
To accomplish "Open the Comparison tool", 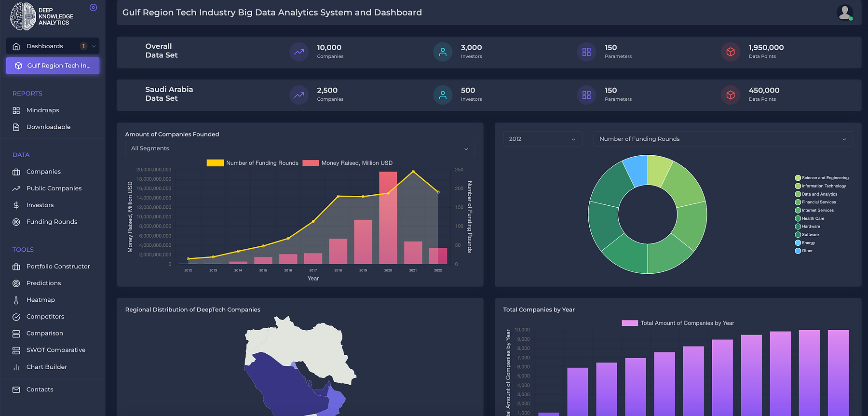I will 45,334.
